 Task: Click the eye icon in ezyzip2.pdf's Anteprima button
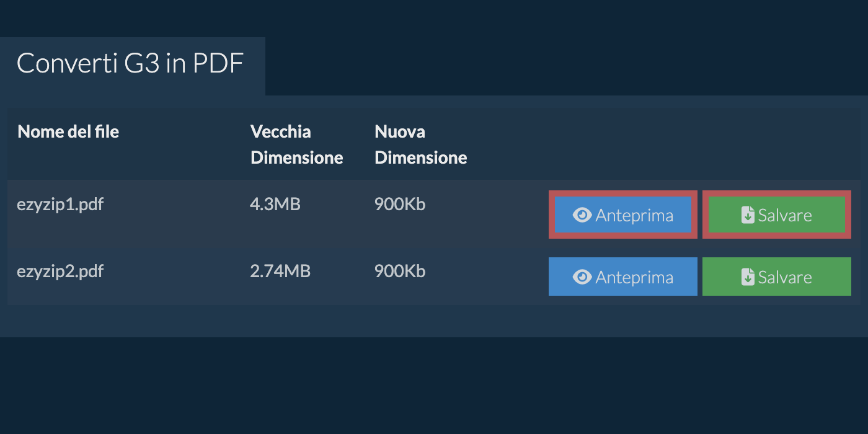click(582, 277)
